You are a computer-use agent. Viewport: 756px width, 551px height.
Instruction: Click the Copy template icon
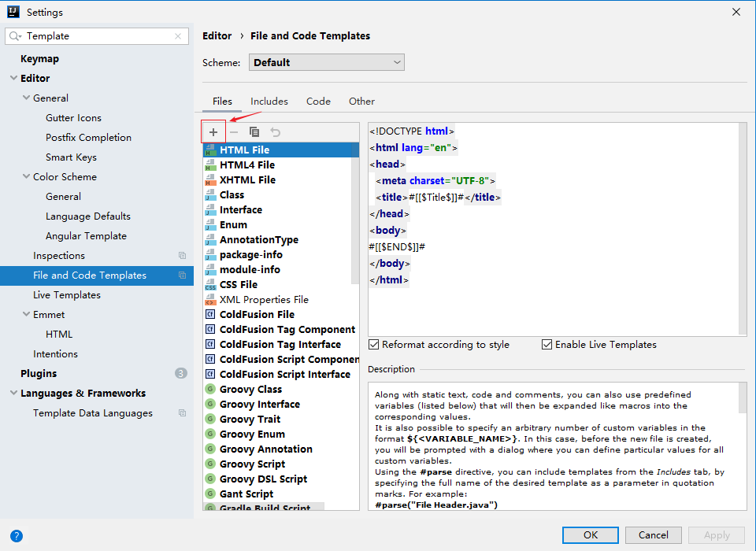click(x=254, y=131)
